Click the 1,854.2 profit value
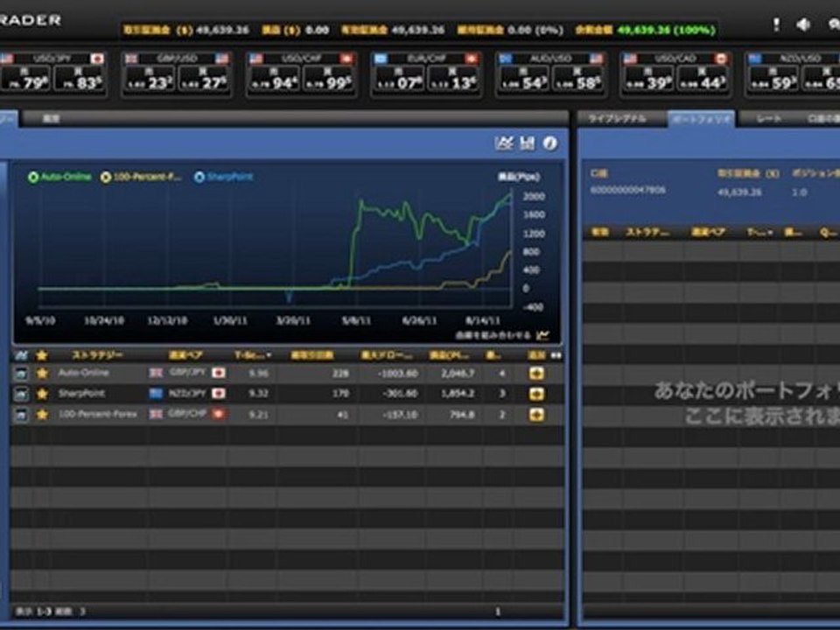Viewport: 840px width, 630px height. coord(458,395)
